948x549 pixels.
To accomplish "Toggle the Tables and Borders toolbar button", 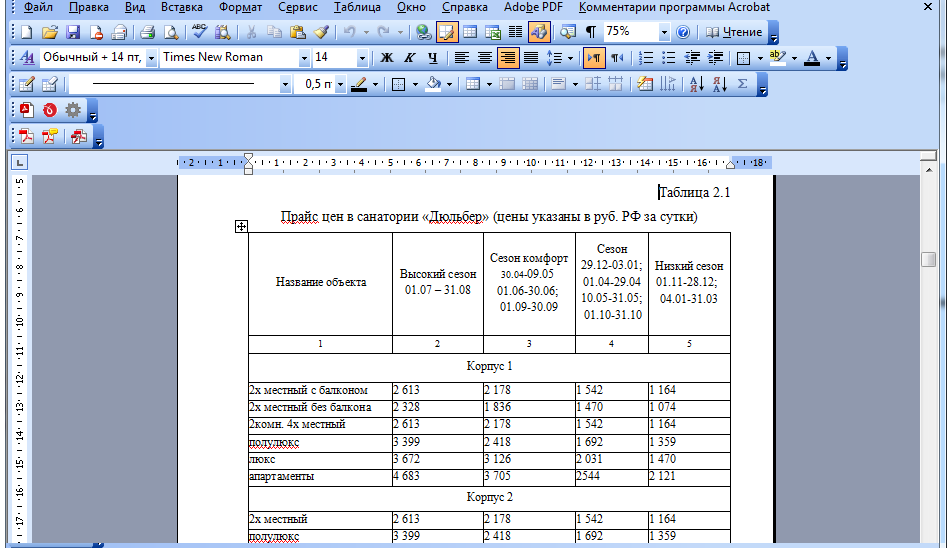I will pos(447,32).
